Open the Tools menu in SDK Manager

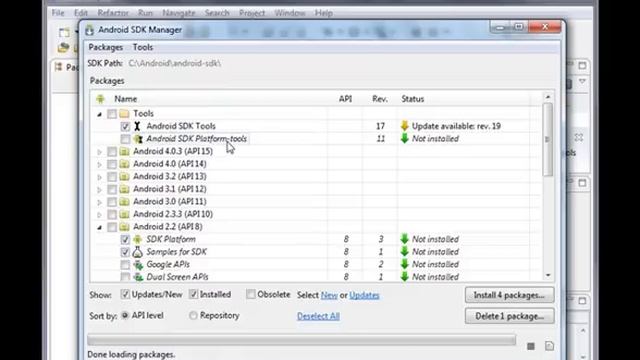[x=142, y=47]
